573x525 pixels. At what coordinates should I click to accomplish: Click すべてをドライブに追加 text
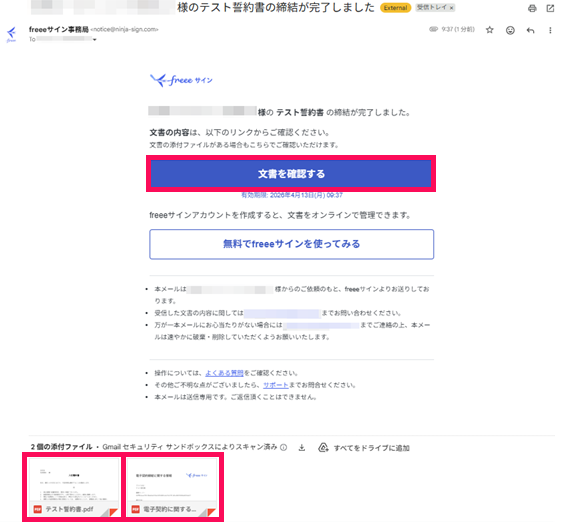(x=372, y=448)
